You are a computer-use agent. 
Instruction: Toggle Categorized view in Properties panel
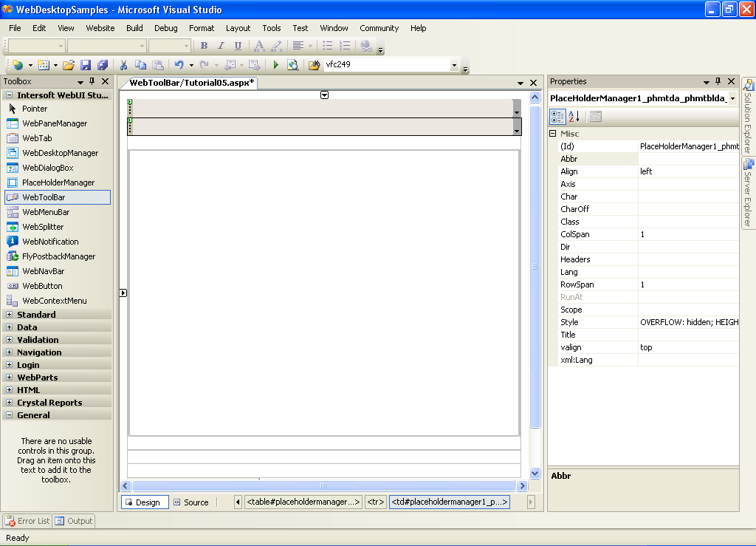pyautogui.click(x=557, y=117)
